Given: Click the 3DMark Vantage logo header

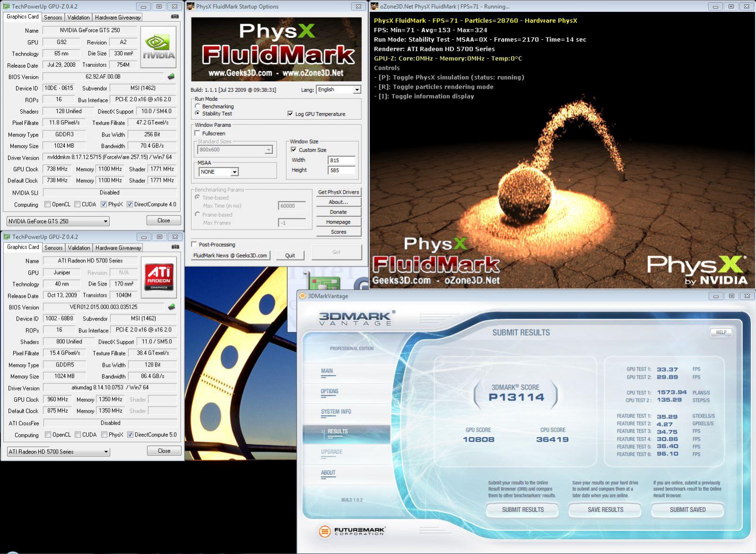Looking at the screenshot, I should coord(357,318).
